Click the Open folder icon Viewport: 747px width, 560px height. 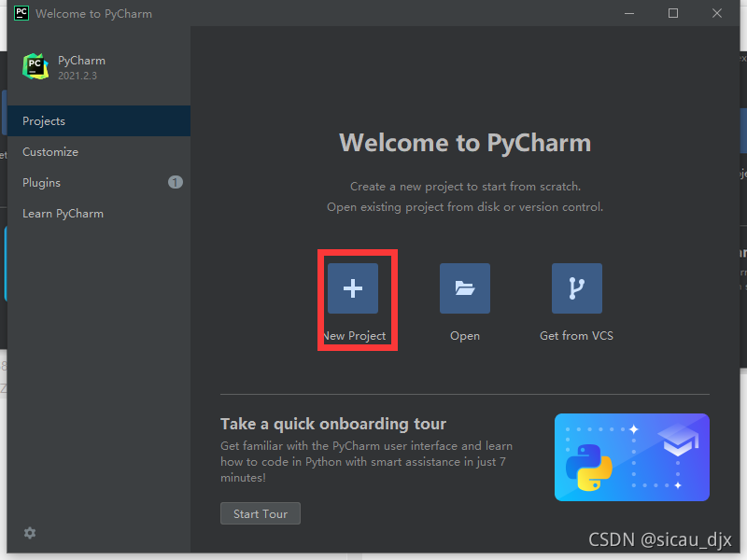coord(464,288)
